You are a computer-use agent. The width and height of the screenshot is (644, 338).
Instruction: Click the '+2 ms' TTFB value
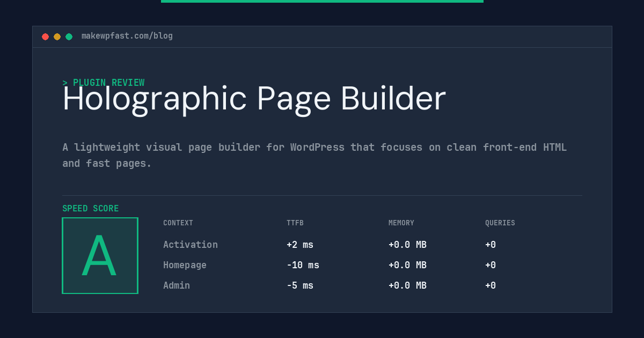pyautogui.click(x=300, y=245)
